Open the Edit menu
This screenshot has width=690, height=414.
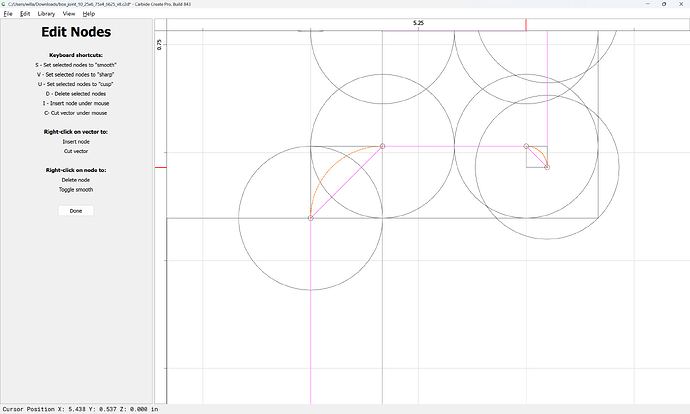click(x=25, y=14)
